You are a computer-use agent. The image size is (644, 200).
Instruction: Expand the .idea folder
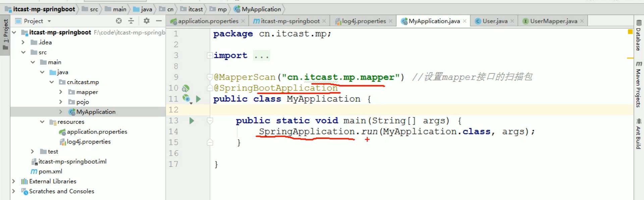point(23,42)
